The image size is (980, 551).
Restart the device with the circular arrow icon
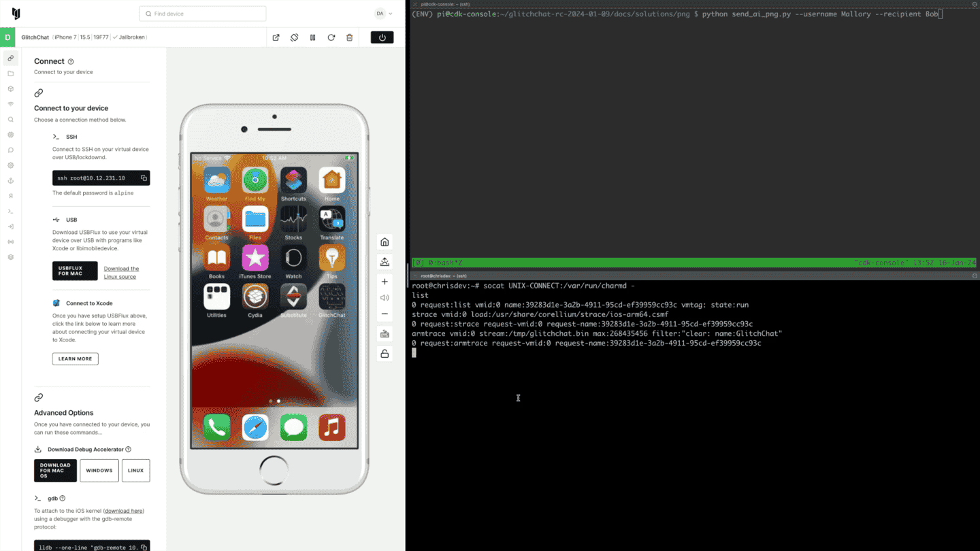(331, 37)
